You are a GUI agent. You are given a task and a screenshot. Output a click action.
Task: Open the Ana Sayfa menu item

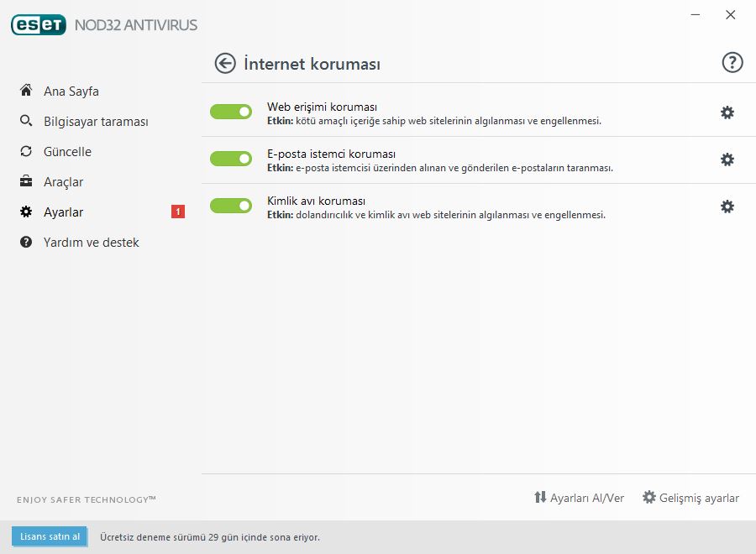71,91
